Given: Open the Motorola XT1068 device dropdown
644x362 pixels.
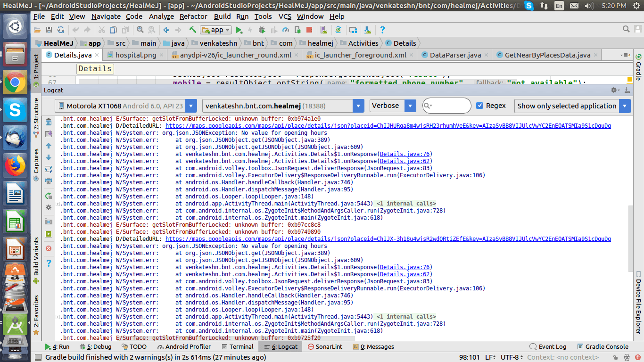Looking at the screenshot, I should 125,106.
